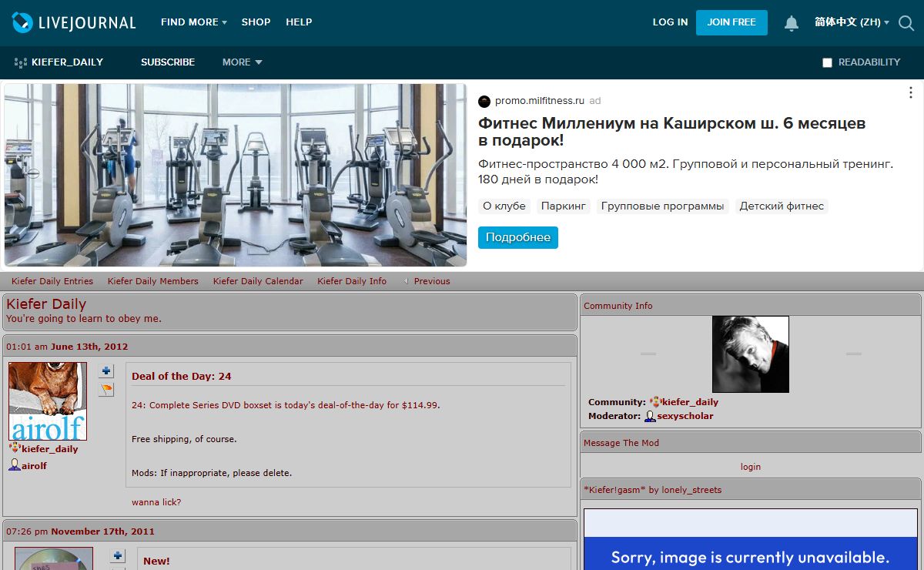Screen dimensions: 924x570
Task: Open the New! entry title
Action: pos(156,562)
